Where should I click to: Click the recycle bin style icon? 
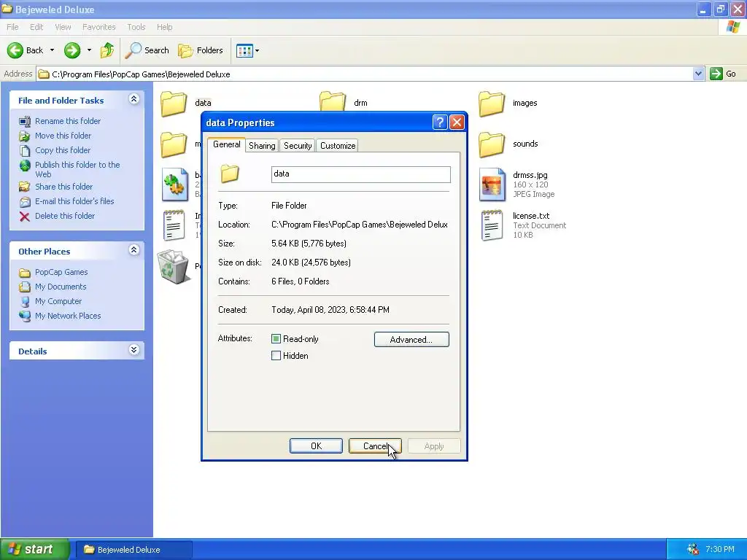174,267
